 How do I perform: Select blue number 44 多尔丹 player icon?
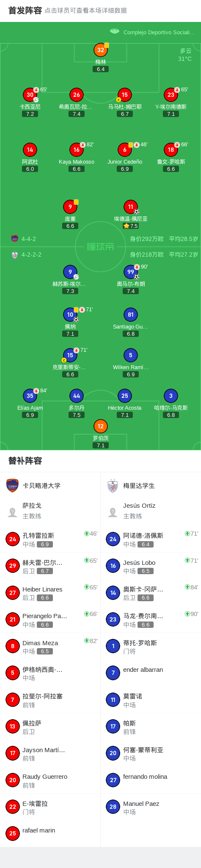tap(77, 396)
